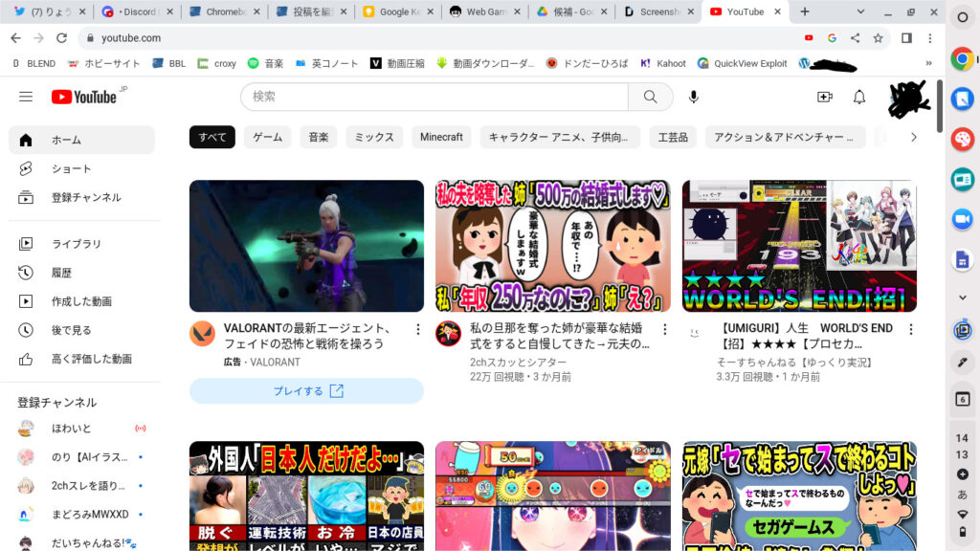Open the create video camera icon
The width and height of the screenshot is (980, 551).
[x=824, y=97]
